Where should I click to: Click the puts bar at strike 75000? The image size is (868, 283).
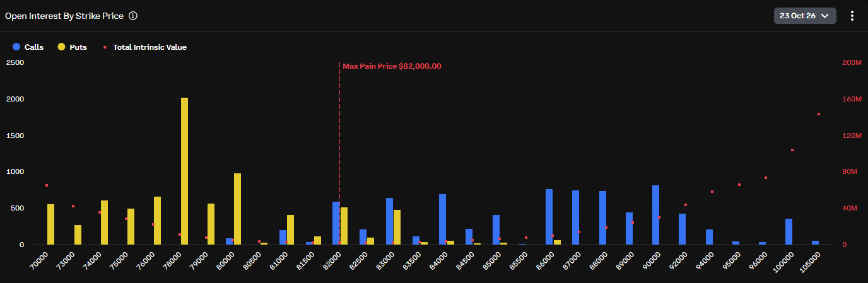(131, 226)
